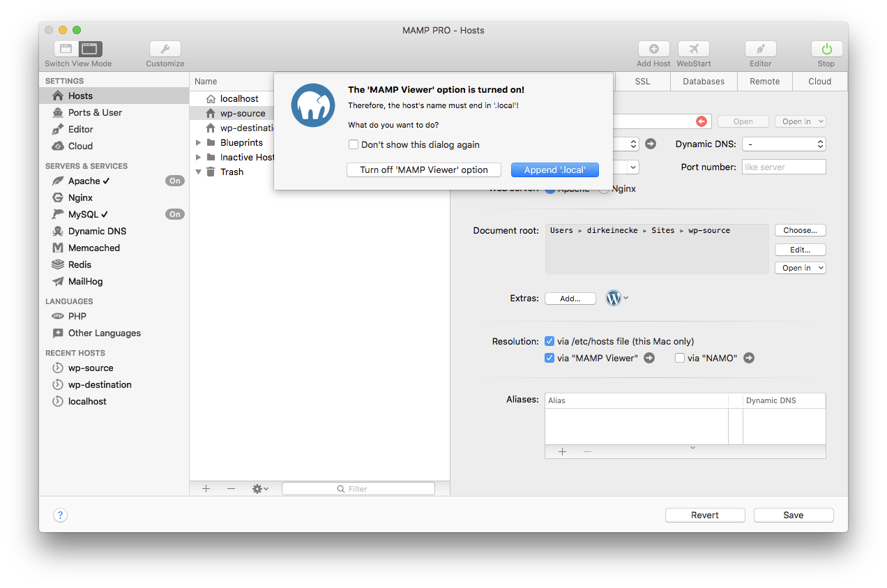Open WebStart airplane icon
Viewport: 887px width, 588px height.
[694, 49]
